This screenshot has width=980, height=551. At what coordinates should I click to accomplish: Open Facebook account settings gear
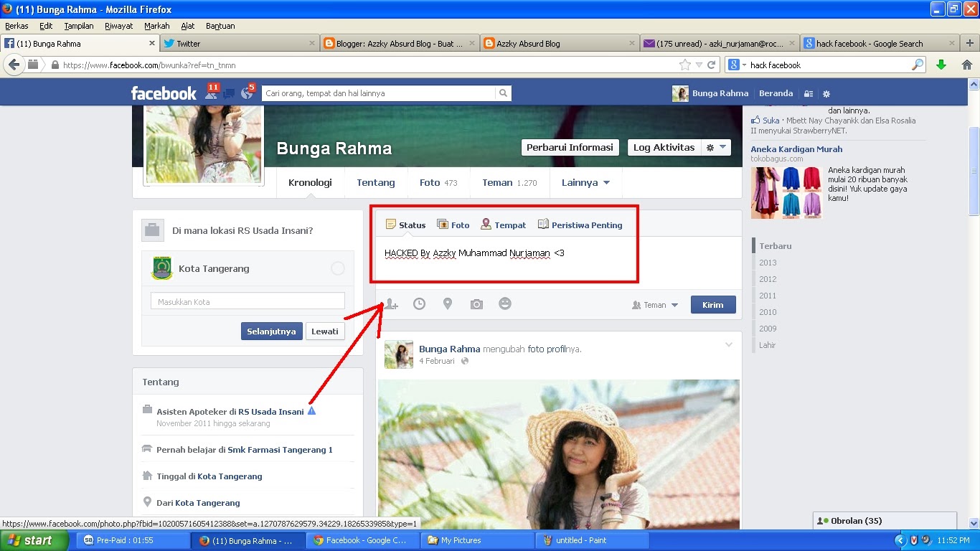826,93
